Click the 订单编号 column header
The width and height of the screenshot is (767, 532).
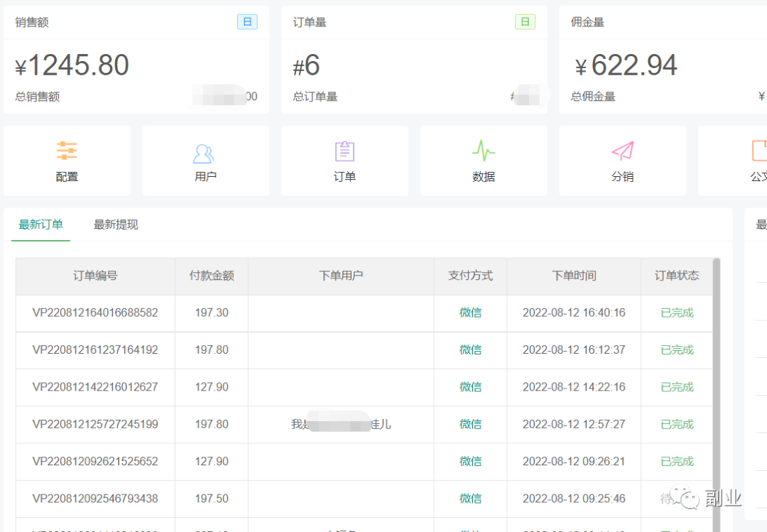(x=95, y=276)
